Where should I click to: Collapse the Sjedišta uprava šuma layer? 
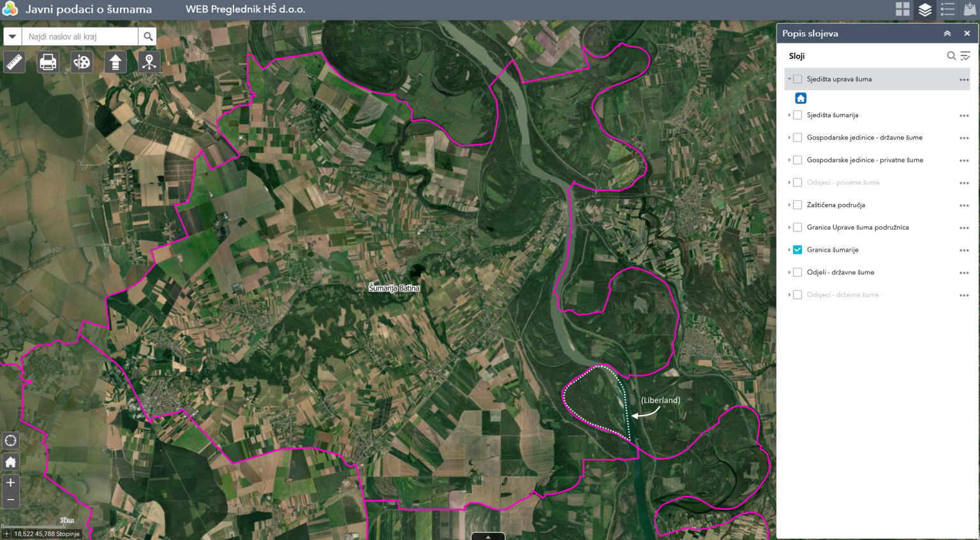pos(790,78)
